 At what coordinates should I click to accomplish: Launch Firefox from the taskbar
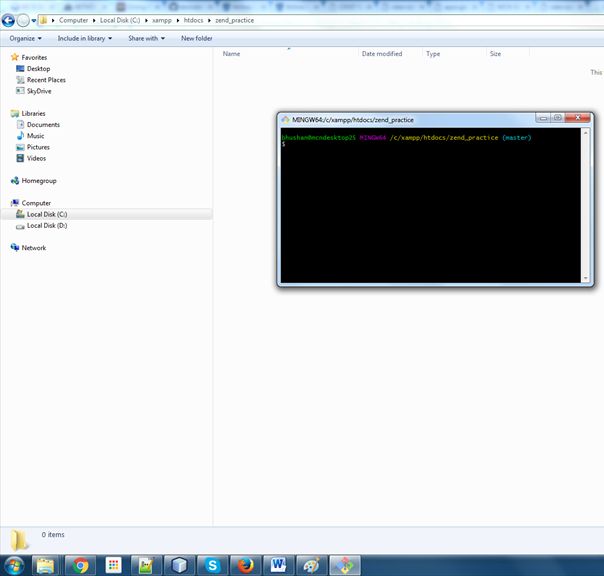coord(245,565)
